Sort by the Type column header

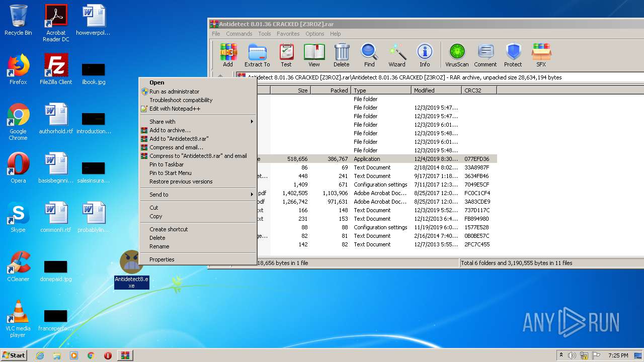point(381,90)
